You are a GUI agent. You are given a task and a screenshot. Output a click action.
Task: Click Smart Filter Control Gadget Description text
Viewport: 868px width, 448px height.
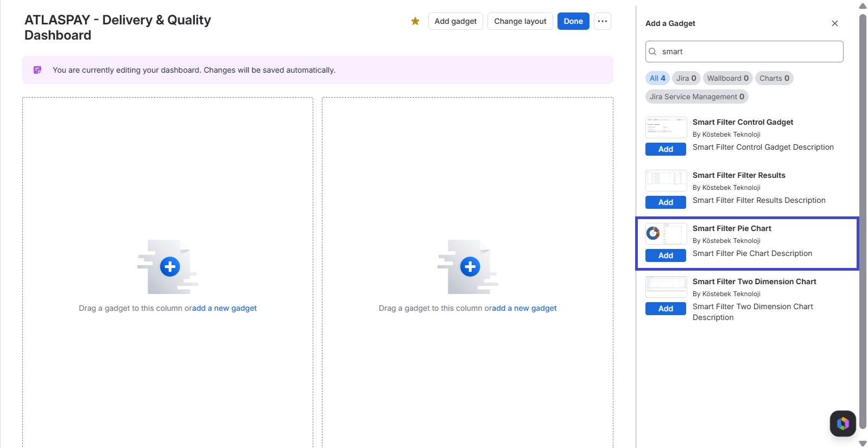[x=763, y=147]
